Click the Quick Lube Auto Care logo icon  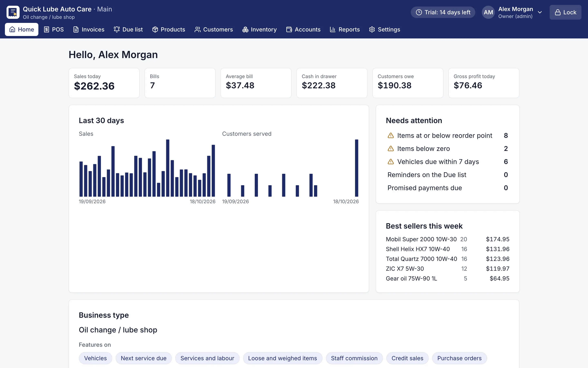(x=13, y=12)
